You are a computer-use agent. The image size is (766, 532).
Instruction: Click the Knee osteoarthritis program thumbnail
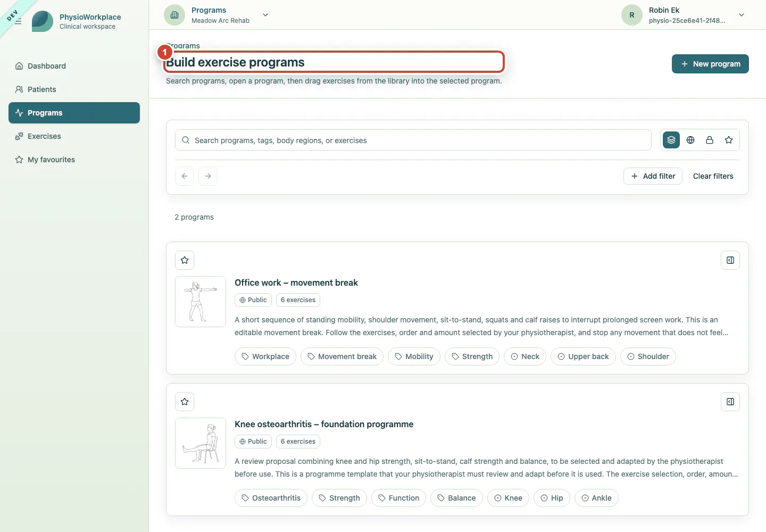[201, 443]
